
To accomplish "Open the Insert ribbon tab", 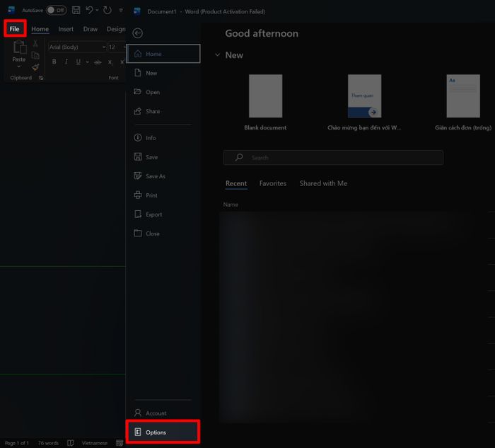I will coord(66,29).
